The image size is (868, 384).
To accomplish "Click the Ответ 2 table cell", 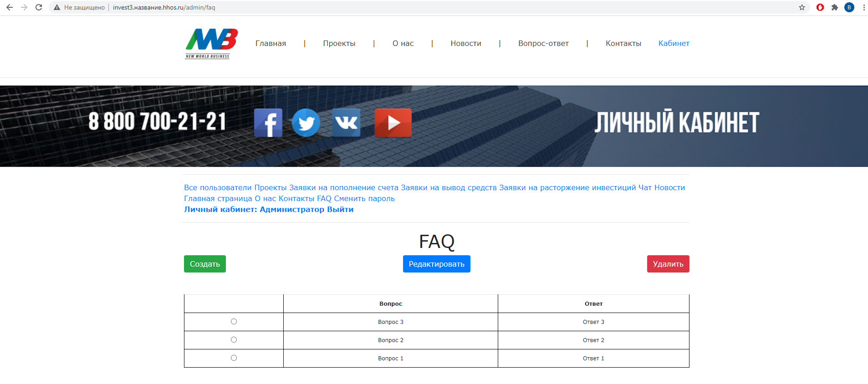I will (x=593, y=340).
